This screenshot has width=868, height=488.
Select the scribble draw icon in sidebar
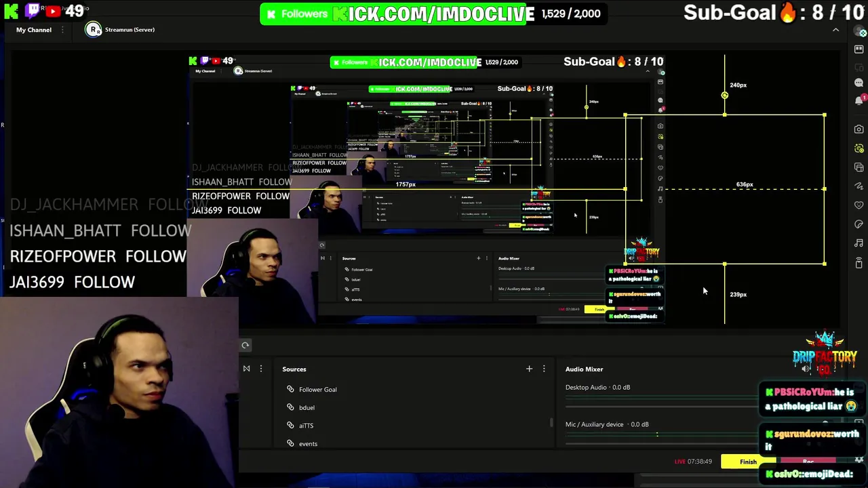[x=859, y=186]
